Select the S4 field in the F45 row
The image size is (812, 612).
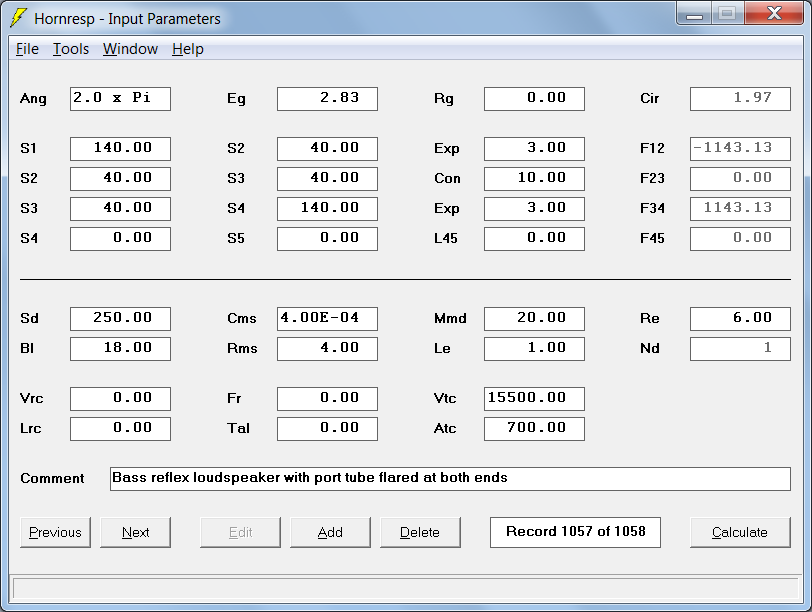120,239
